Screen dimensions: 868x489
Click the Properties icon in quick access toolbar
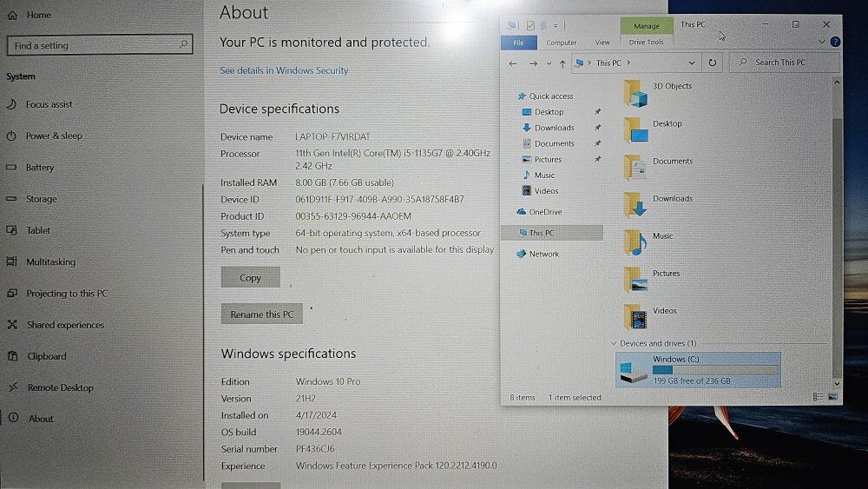pyautogui.click(x=530, y=25)
